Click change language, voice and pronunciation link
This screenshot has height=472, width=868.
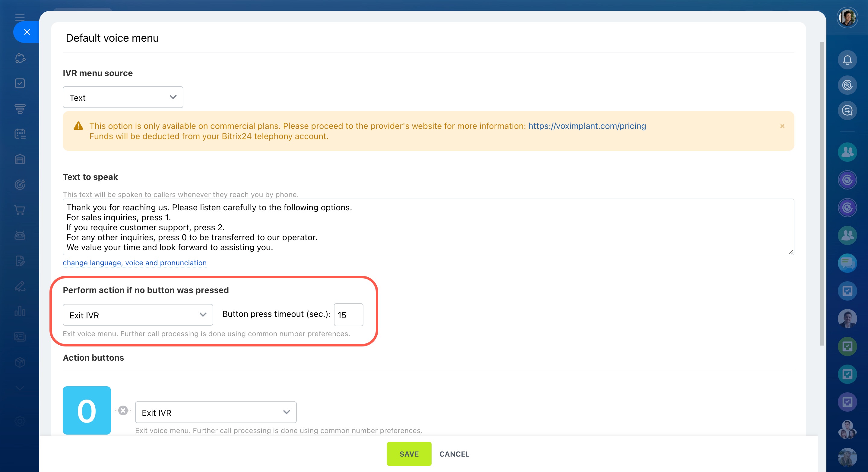click(135, 263)
